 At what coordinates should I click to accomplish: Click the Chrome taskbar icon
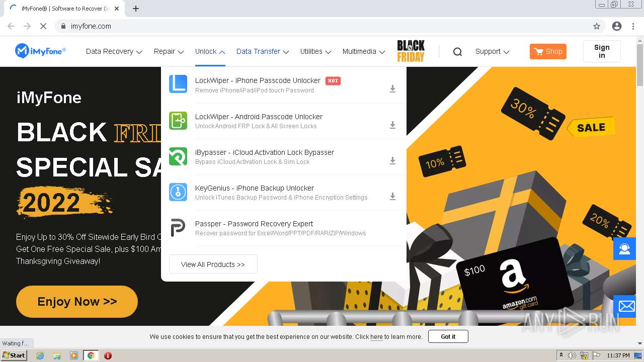click(x=91, y=355)
